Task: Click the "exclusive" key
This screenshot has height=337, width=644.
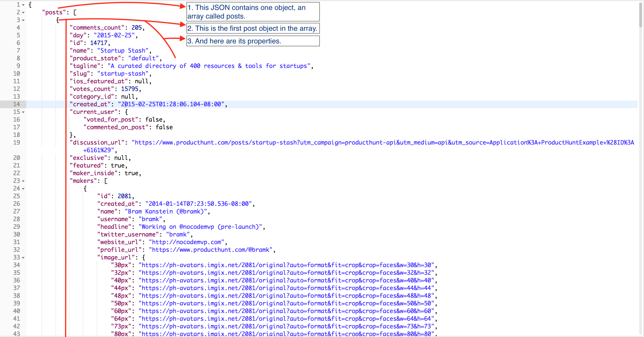Action: (88, 158)
